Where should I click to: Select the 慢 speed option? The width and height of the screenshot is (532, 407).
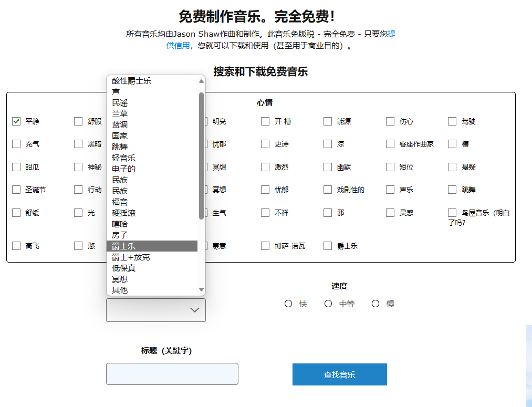point(375,304)
